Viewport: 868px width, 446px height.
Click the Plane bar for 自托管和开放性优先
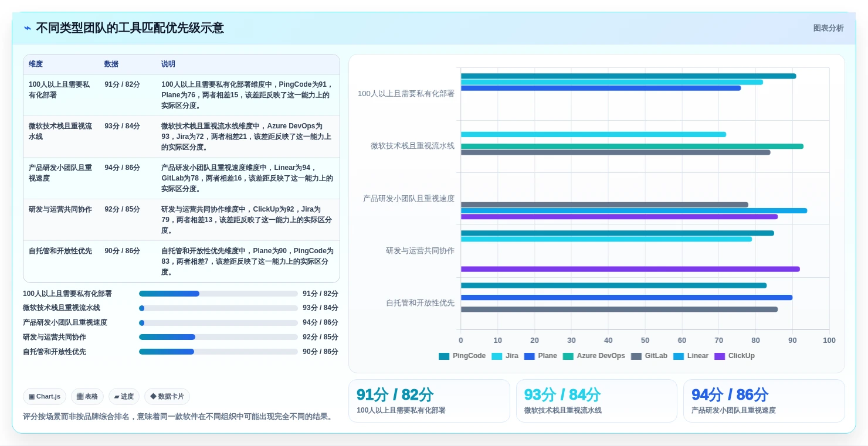click(626, 298)
